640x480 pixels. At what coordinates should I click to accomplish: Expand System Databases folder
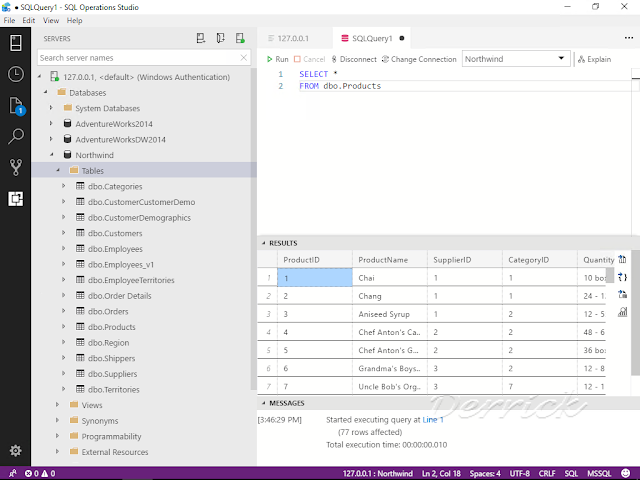51,108
